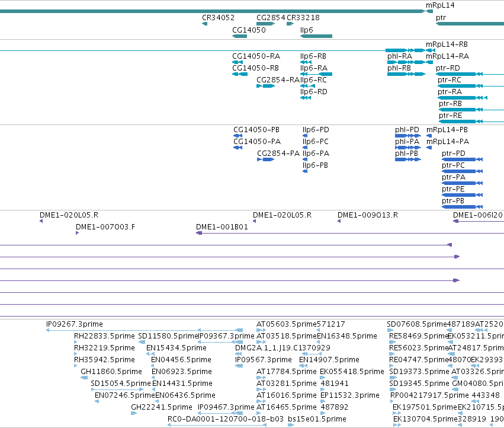Click the CG14050-PB protein label
Image resolution: width=504 pixels, height=428 pixels.
[256, 130]
